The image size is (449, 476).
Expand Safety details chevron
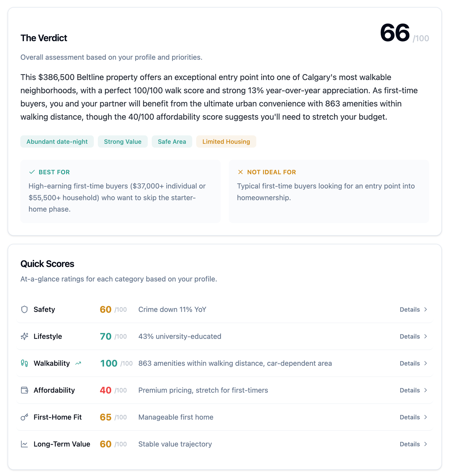426,309
